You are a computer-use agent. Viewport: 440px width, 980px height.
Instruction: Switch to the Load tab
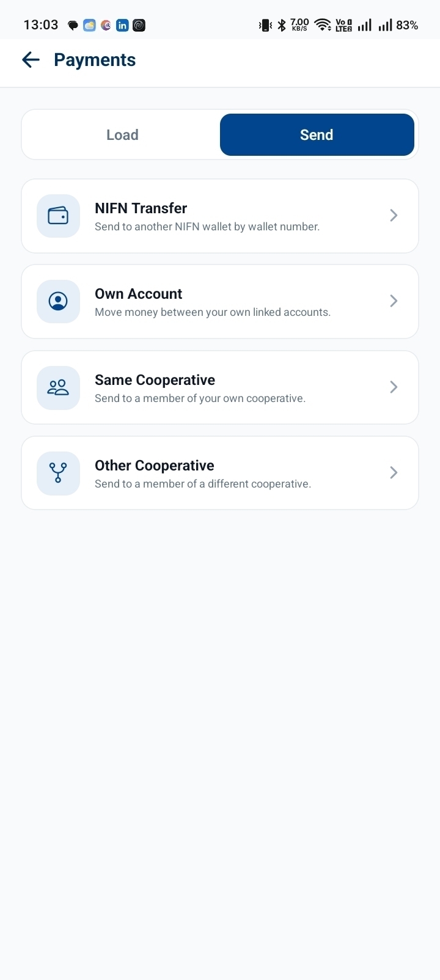(122, 135)
